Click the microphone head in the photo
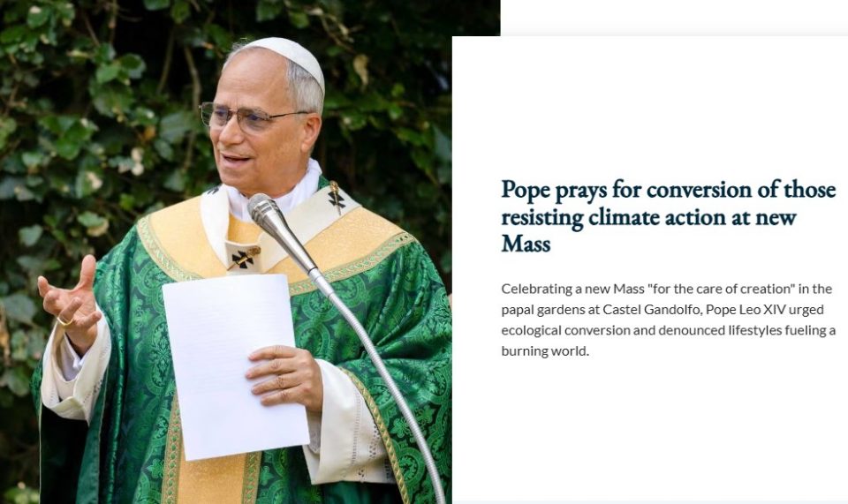Screen dimensions: 848x504 point(266,210)
